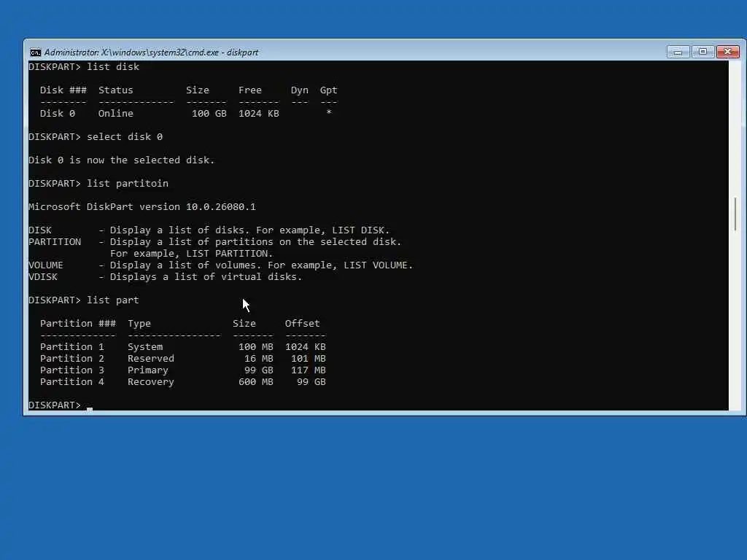The width and height of the screenshot is (747, 560).
Task: Click the '1024 KB' free space value
Action: click(259, 113)
